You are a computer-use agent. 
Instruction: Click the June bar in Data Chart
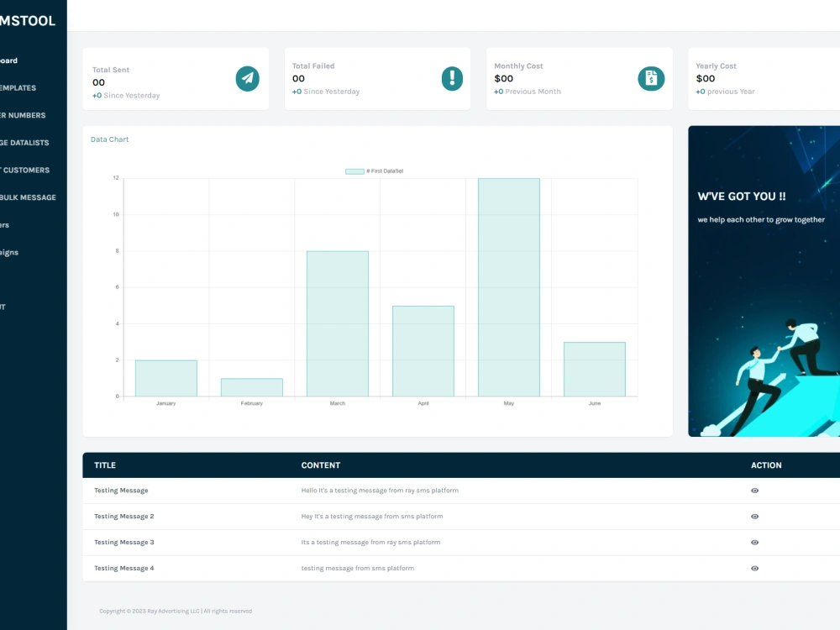coord(595,369)
